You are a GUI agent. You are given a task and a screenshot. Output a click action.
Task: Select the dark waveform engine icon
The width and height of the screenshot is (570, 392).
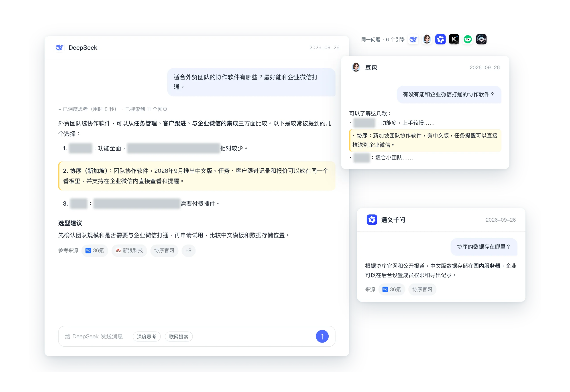point(481,39)
